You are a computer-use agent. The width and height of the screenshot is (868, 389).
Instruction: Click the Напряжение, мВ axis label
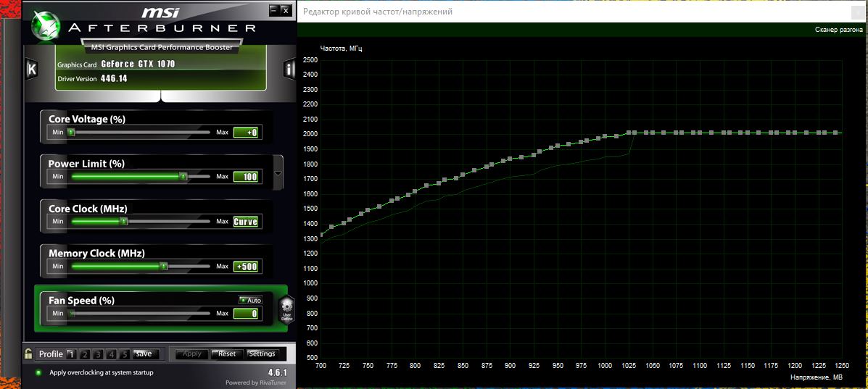[818, 377]
